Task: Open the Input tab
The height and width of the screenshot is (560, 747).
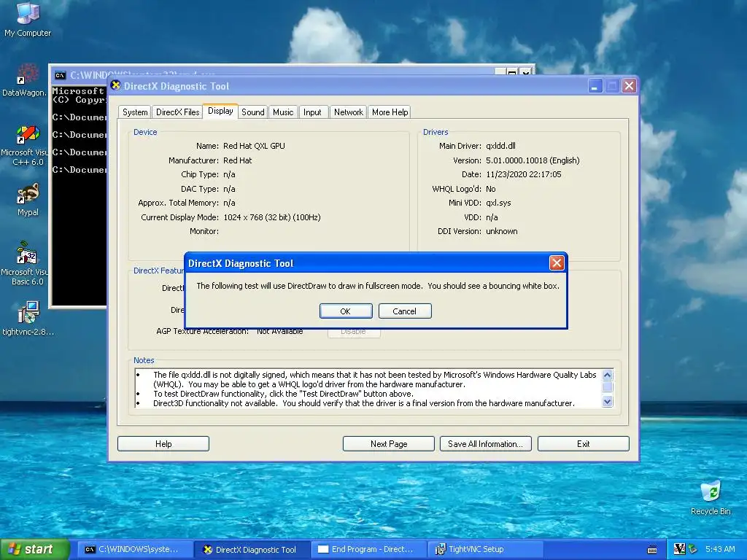Action: pyautogui.click(x=312, y=112)
